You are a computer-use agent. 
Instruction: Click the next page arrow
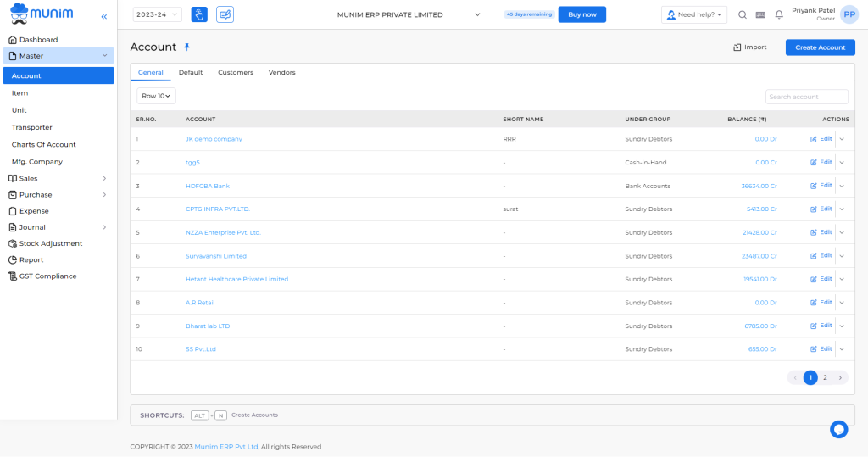coord(840,378)
